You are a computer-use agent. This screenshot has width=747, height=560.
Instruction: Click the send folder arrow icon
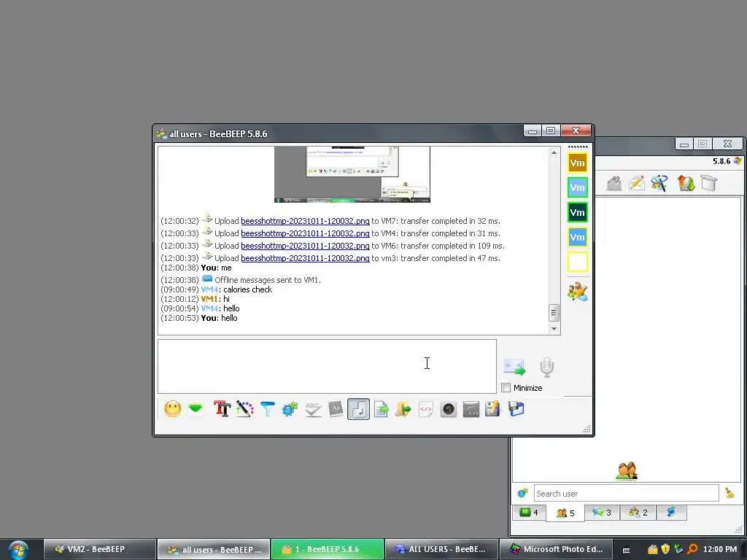click(x=403, y=409)
